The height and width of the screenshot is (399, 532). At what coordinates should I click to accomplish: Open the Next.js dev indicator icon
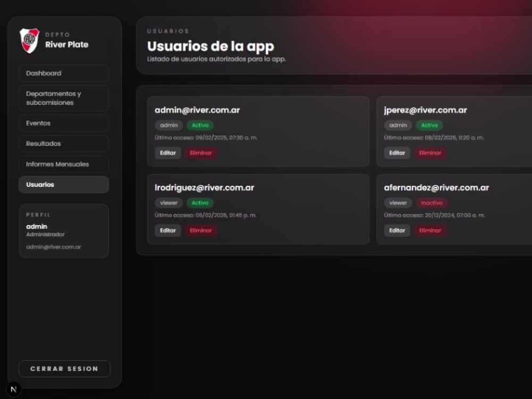point(14,389)
